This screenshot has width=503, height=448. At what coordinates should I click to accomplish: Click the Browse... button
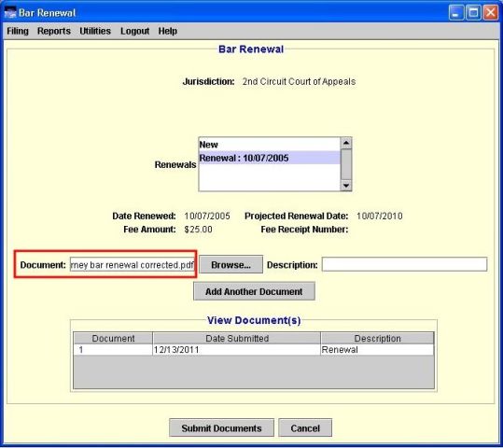tap(231, 265)
